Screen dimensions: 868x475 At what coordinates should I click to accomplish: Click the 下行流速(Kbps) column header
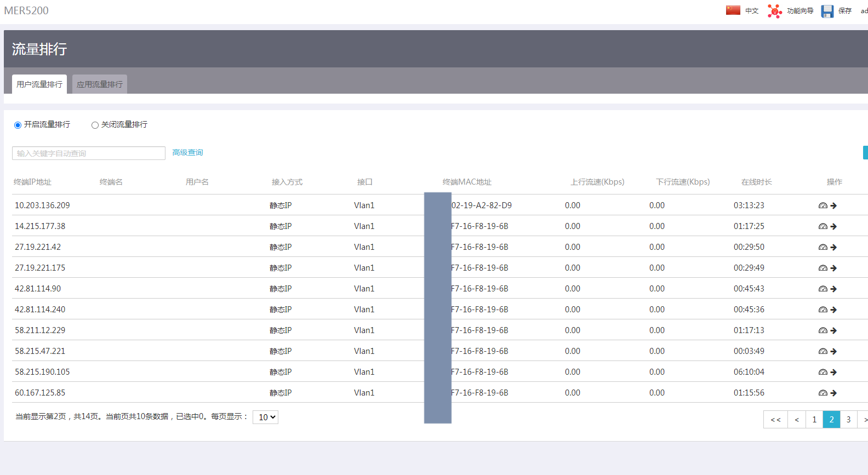683,182
